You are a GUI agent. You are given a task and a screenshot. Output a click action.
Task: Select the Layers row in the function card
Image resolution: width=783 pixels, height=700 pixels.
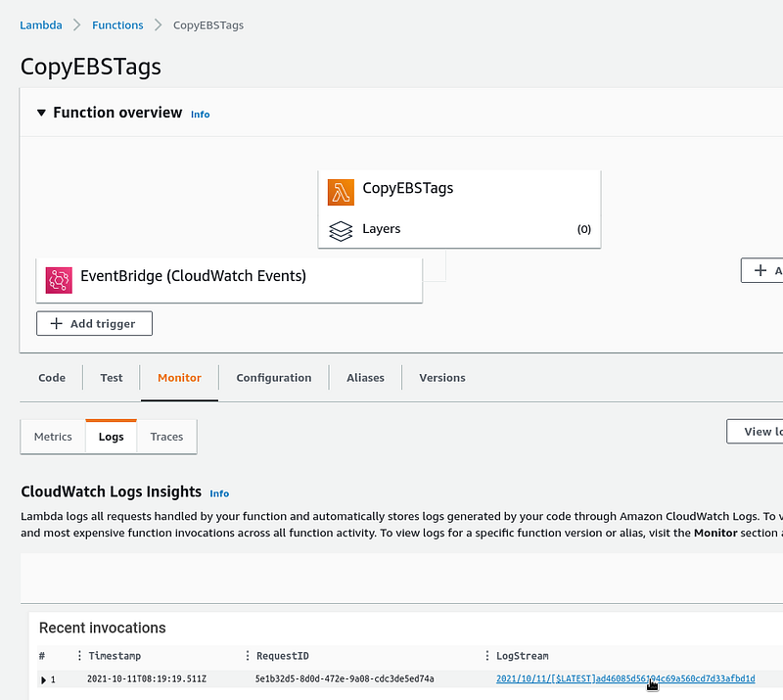coord(459,229)
